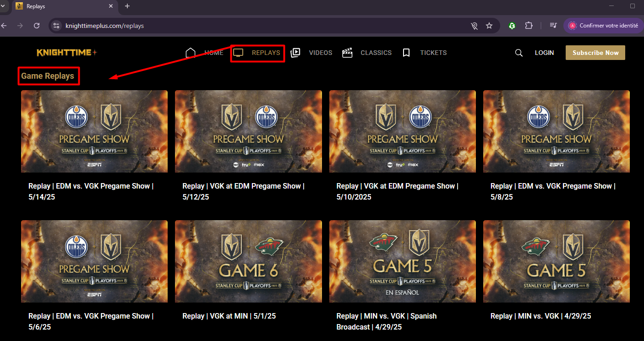Bookmark this page with the star icon

(x=489, y=26)
